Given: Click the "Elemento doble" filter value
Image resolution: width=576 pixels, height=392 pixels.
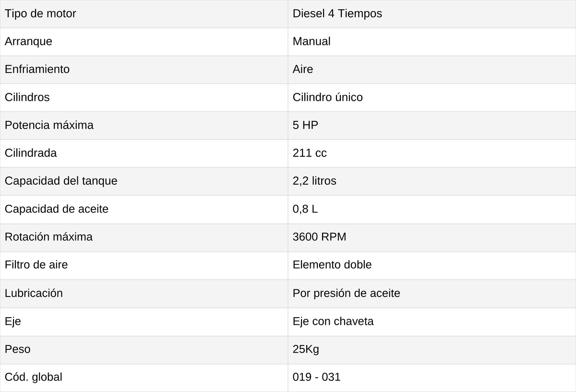Looking at the screenshot, I should (332, 265).
